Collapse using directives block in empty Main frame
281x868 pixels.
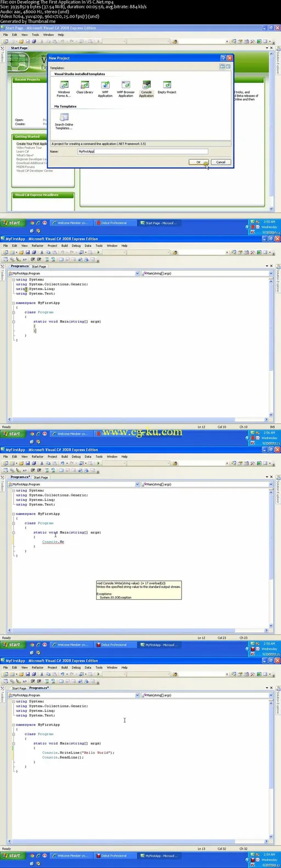pyautogui.click(x=14, y=280)
